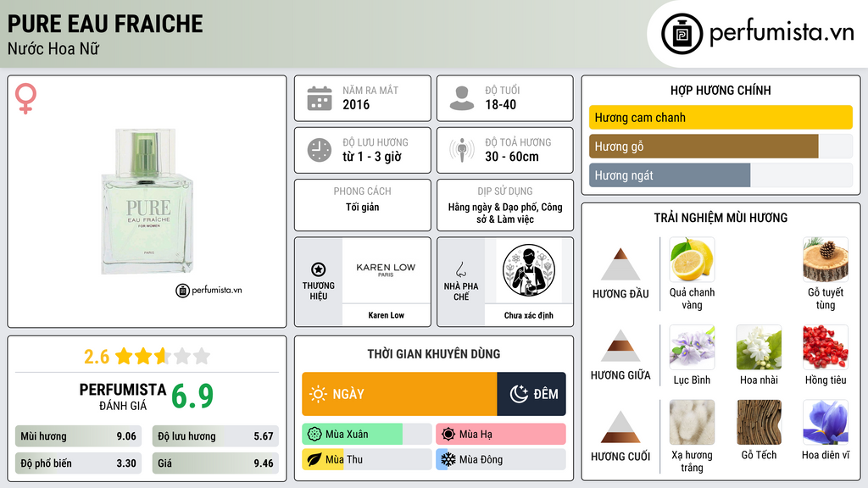Click the Thời gian khuyên dùng heading

click(434, 353)
